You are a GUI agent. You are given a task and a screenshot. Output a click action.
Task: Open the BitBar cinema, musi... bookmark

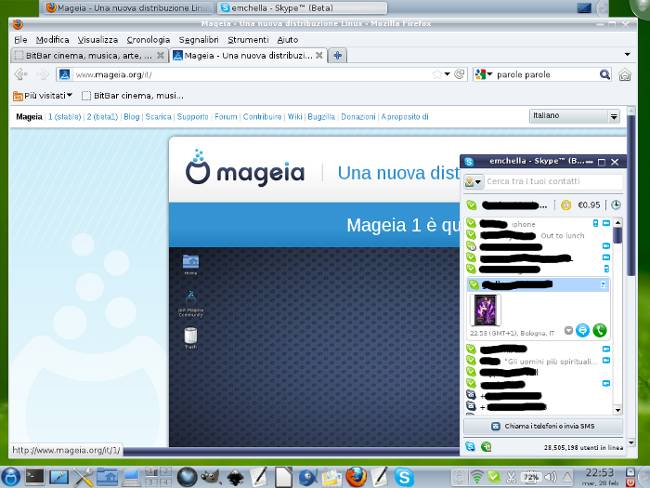coord(133,96)
